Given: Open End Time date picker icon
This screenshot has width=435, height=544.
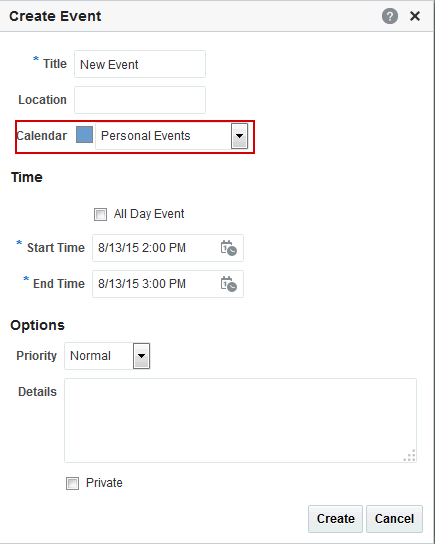Looking at the screenshot, I should tap(228, 284).
